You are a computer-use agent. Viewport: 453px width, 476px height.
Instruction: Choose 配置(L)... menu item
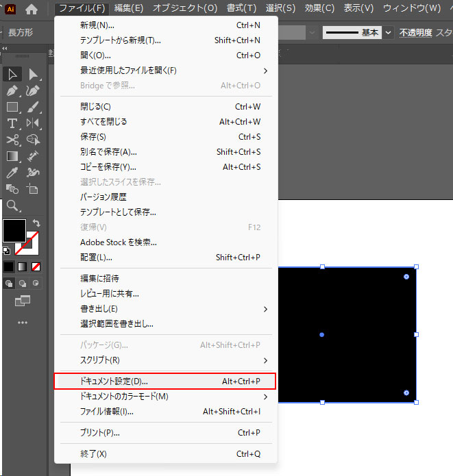tap(166, 258)
